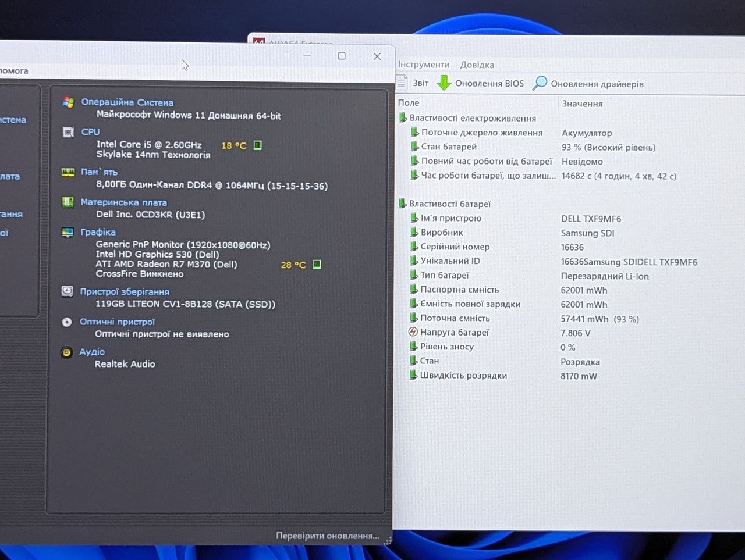Viewport: 745px width, 560px height.
Task: Open the Інструменти menu in AIDA64
Action: [x=424, y=65]
